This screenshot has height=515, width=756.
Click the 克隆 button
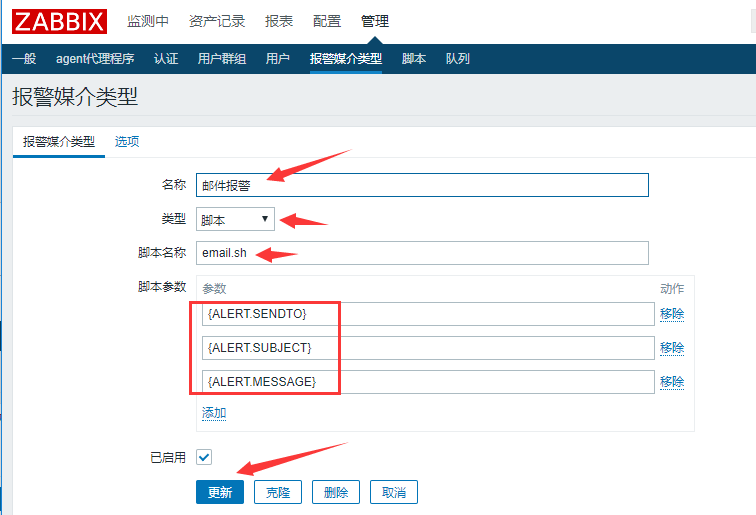(x=278, y=492)
